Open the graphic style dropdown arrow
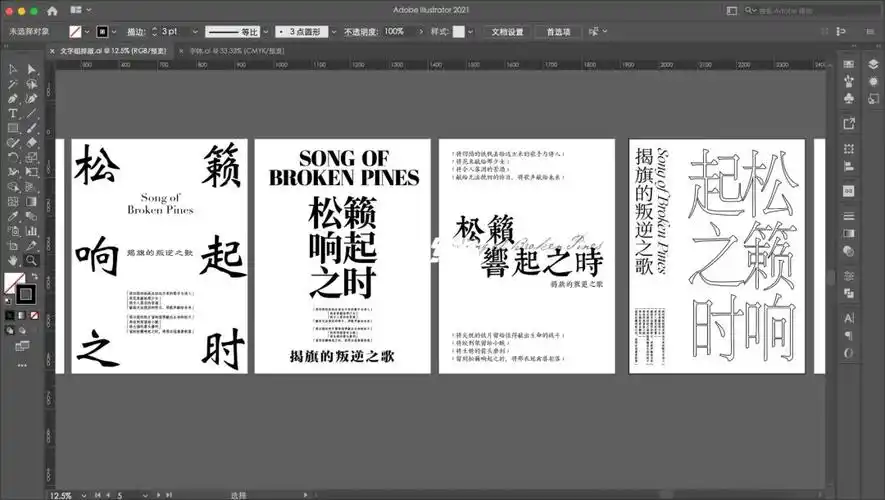The image size is (885, 500). [x=470, y=32]
